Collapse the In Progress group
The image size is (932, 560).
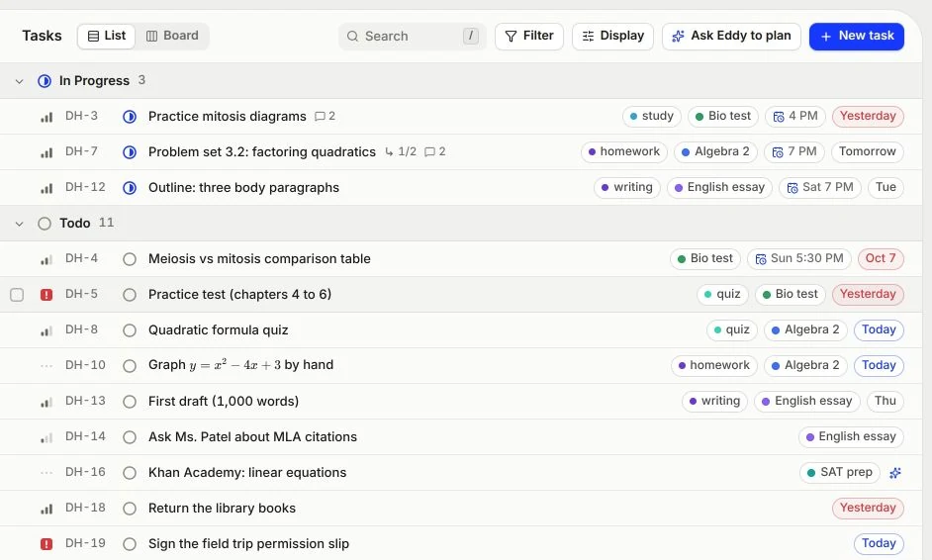click(19, 81)
